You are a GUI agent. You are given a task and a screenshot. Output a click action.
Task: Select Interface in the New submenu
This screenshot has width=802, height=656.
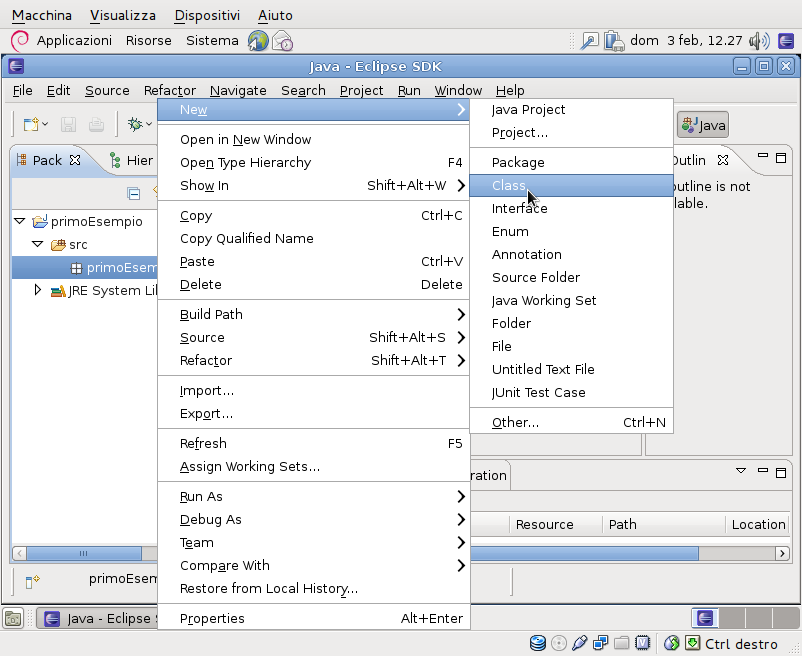(x=571, y=208)
